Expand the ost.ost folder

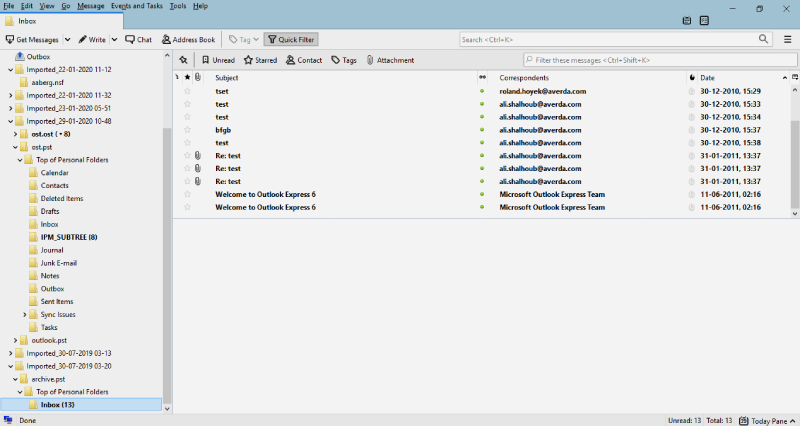click(15, 134)
